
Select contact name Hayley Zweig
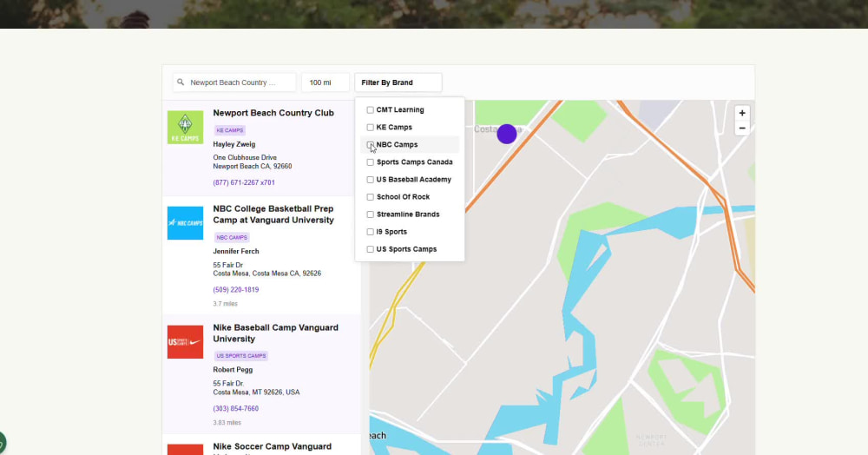[234, 144]
